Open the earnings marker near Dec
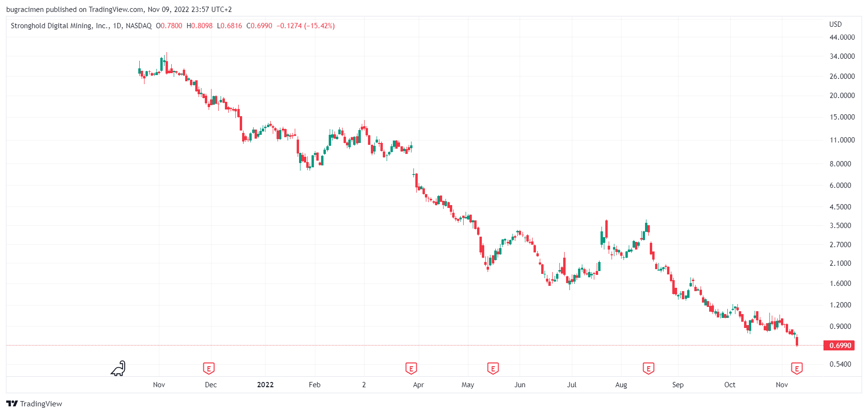 click(209, 369)
